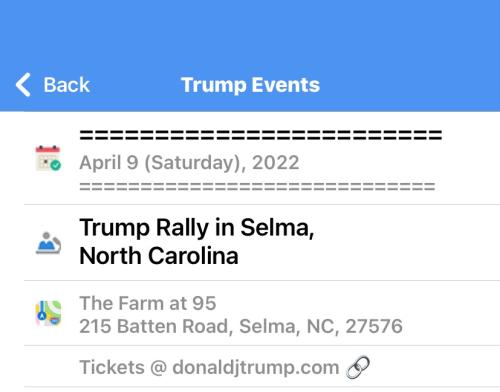Select the April 9 (Saturday), 2022 date

tap(189, 163)
